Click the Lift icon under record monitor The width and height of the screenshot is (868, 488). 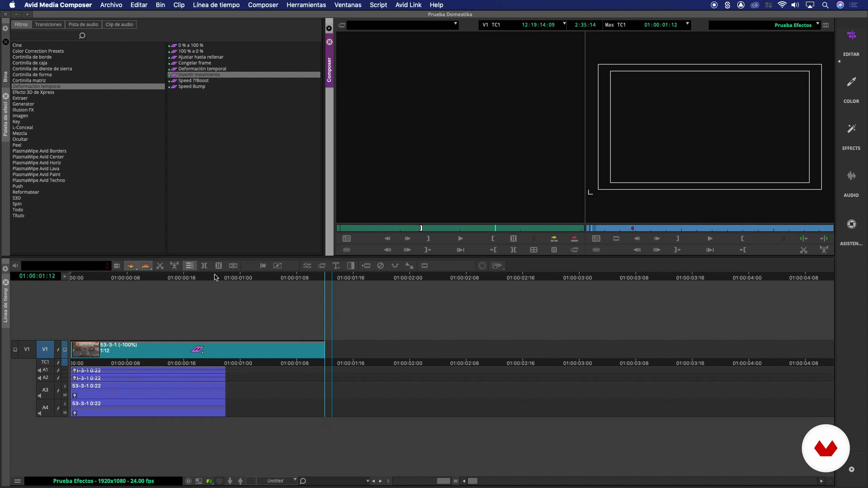tap(824, 250)
